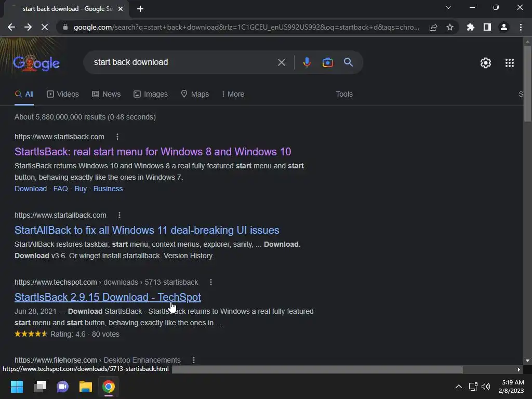The width and height of the screenshot is (532, 399).
Task: Clear the Google search box
Action: point(281,62)
